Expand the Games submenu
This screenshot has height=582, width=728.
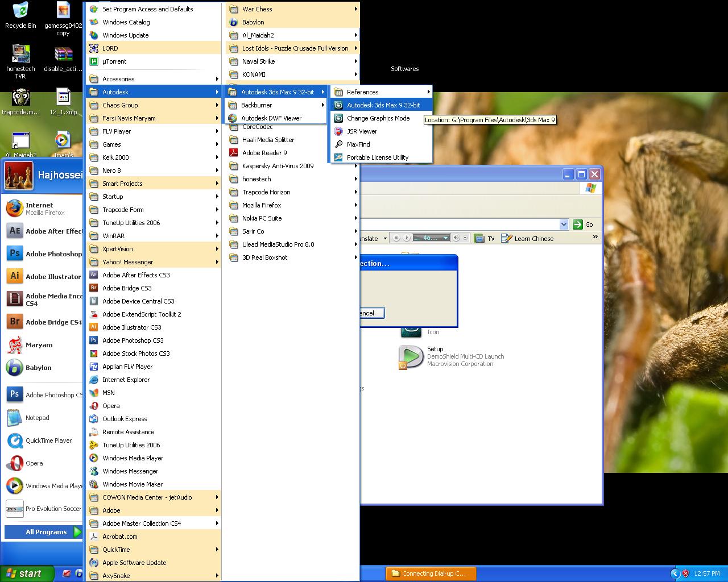pos(154,144)
